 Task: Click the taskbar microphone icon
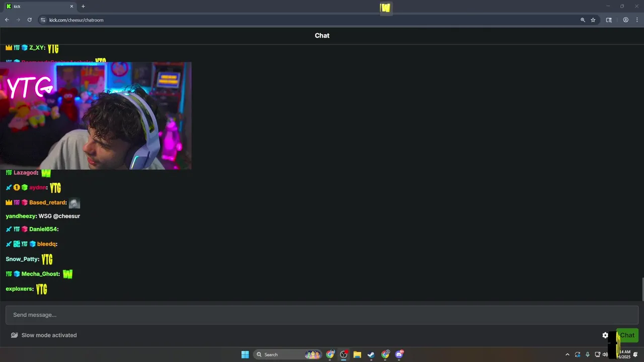coord(587,354)
